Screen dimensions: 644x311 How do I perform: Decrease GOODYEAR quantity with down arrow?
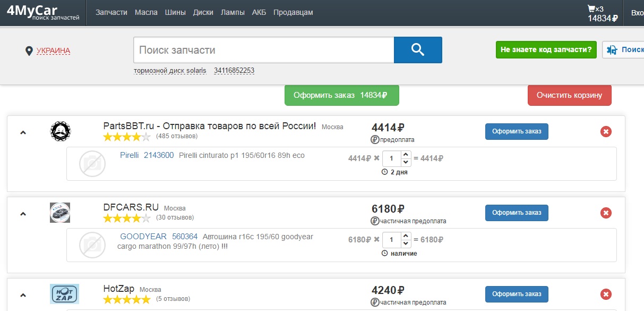click(406, 243)
